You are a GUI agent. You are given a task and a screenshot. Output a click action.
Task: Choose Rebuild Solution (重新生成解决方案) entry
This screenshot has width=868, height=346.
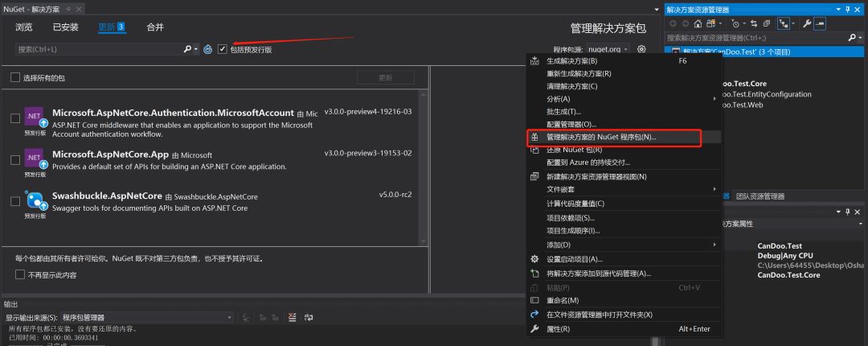pyautogui.click(x=625, y=74)
